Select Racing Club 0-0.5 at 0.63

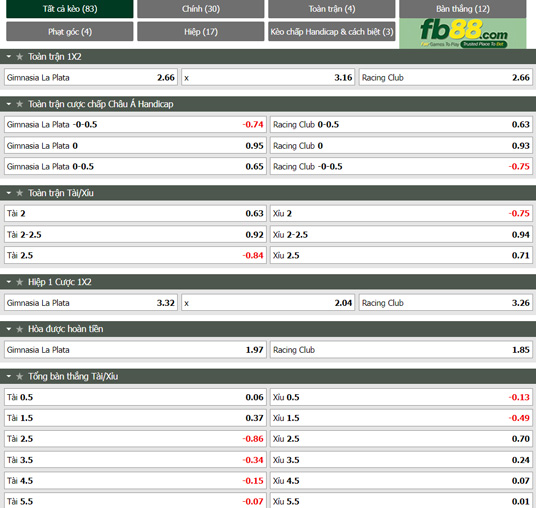(401, 125)
